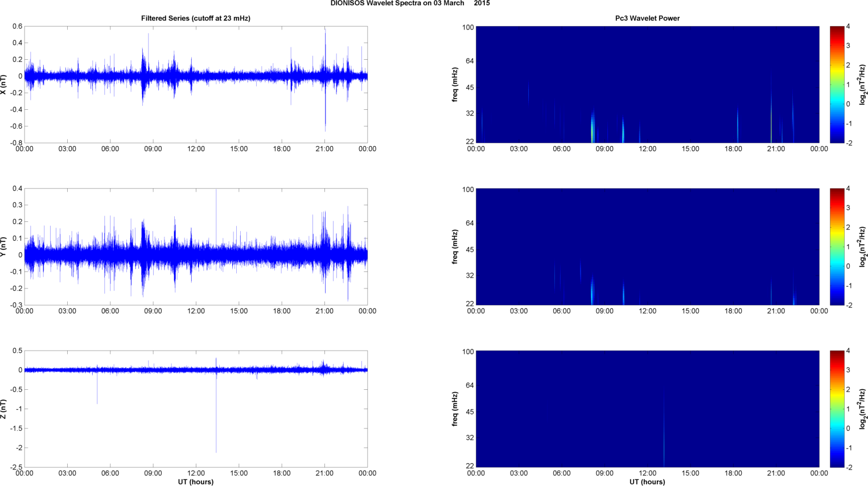868x486 pixels.
Task: Click the 100 frequency tick on bottom spectrogram
Action: click(468, 352)
